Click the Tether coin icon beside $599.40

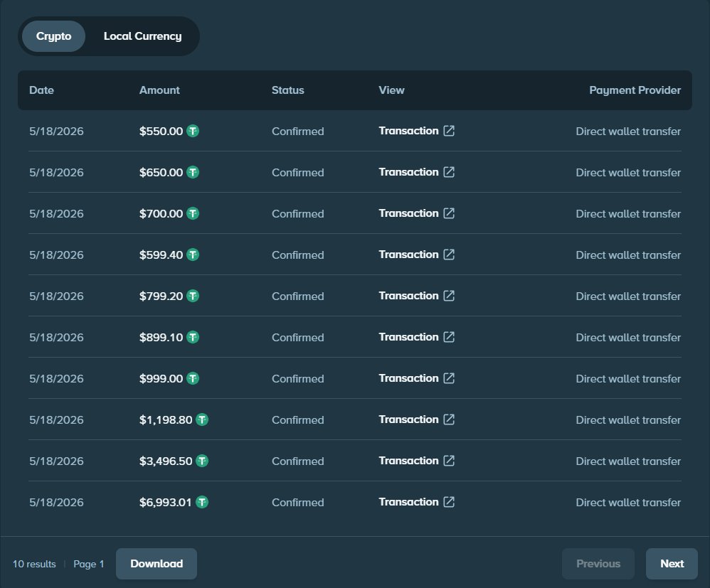point(193,255)
